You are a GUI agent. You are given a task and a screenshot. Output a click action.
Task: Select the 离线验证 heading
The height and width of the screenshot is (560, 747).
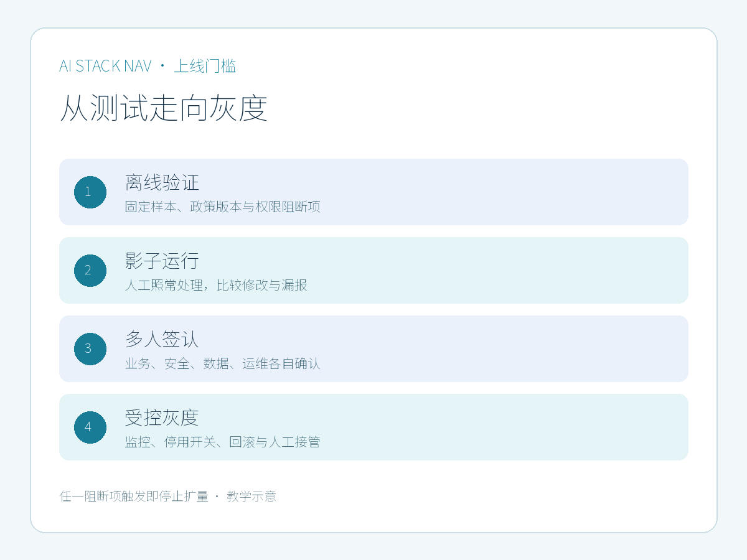[162, 182]
